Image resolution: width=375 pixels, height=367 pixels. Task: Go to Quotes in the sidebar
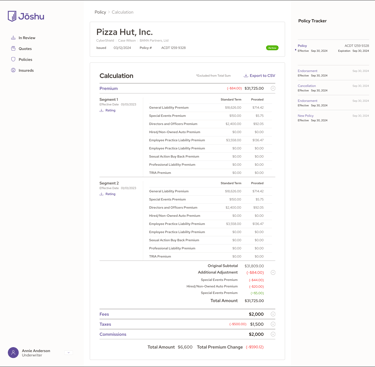tap(25, 49)
